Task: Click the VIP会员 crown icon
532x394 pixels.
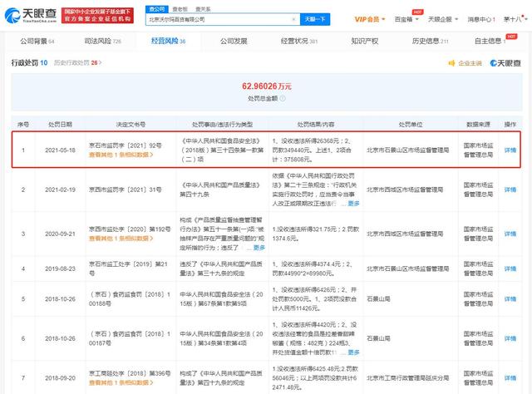Action: tap(358, 17)
